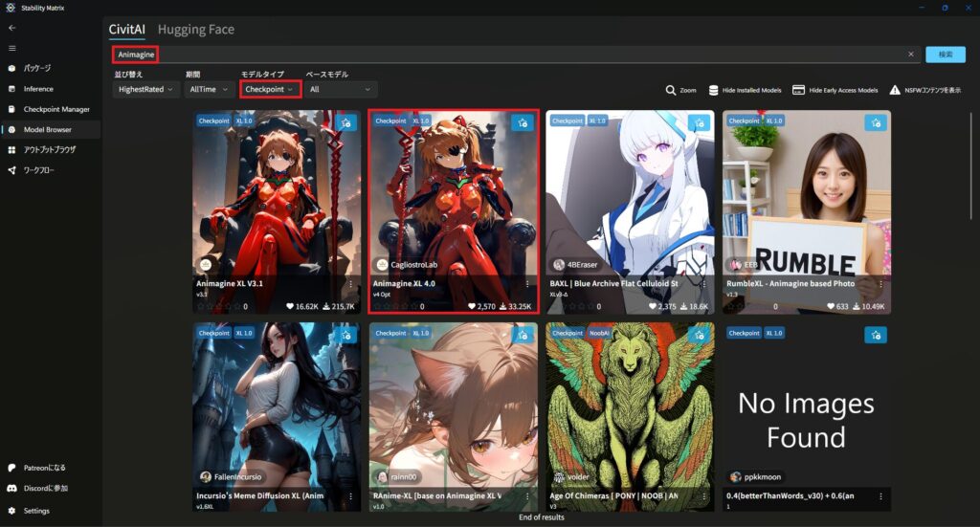The height and width of the screenshot is (527, 980).
Task: Click the Join Discord link
Action: coord(50,489)
